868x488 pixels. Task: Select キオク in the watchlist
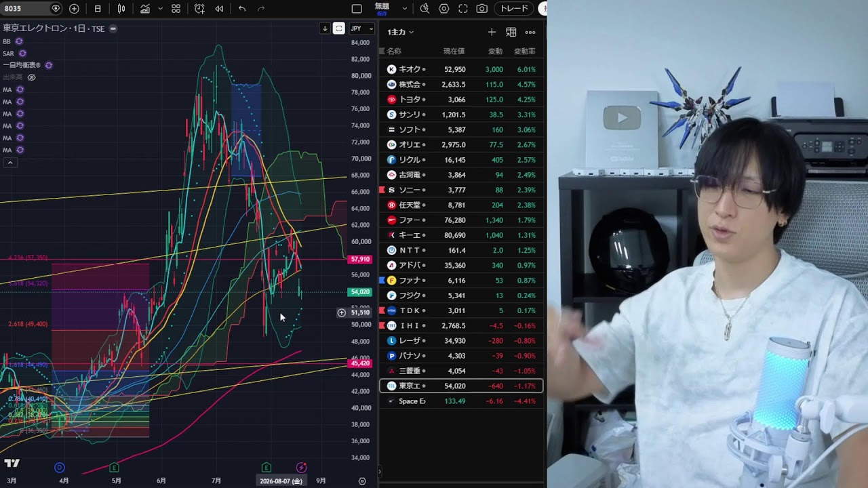coord(461,69)
